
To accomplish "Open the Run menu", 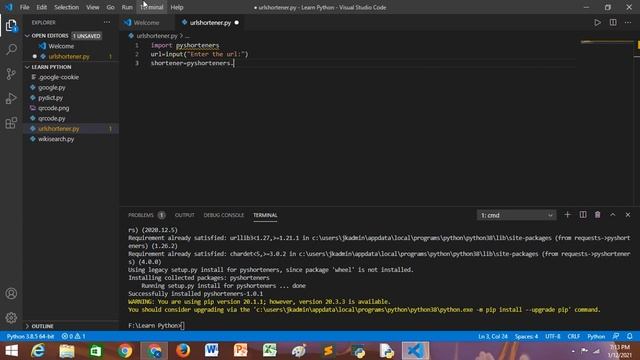I will (x=127, y=7).
